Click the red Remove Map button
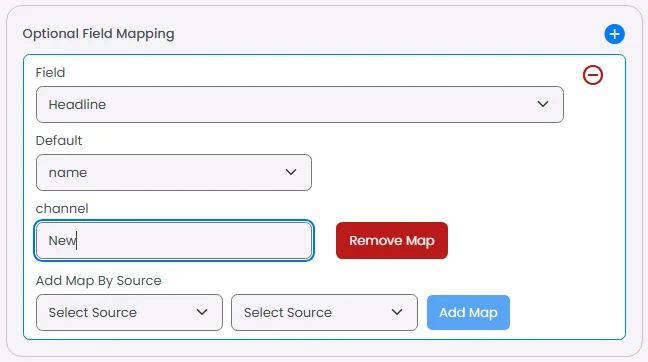 (x=392, y=241)
